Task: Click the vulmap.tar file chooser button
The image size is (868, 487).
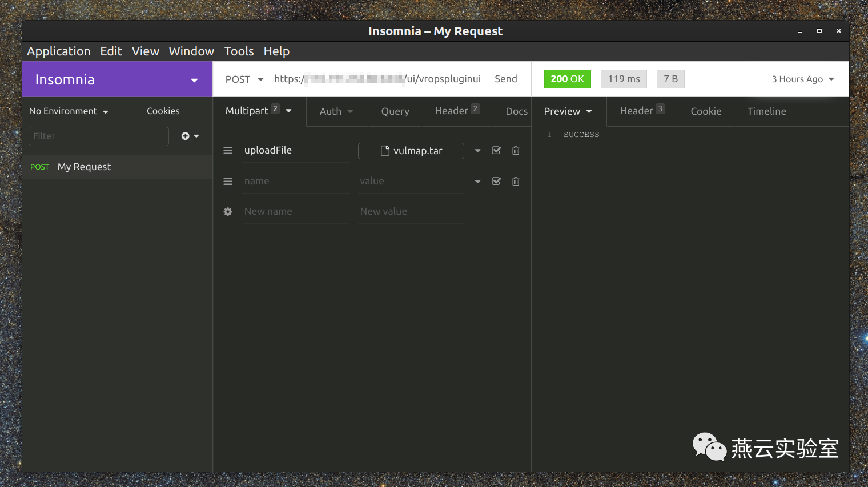Action: coord(411,151)
